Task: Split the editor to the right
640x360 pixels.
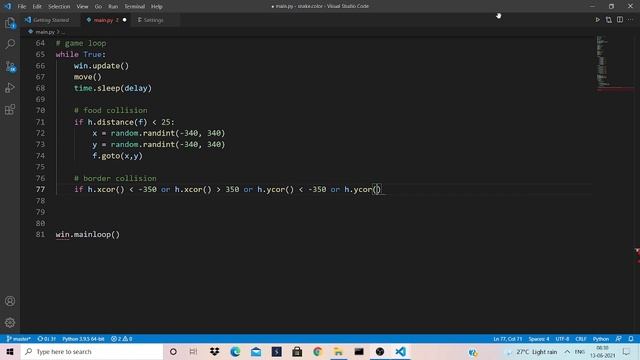Action: pos(620,20)
